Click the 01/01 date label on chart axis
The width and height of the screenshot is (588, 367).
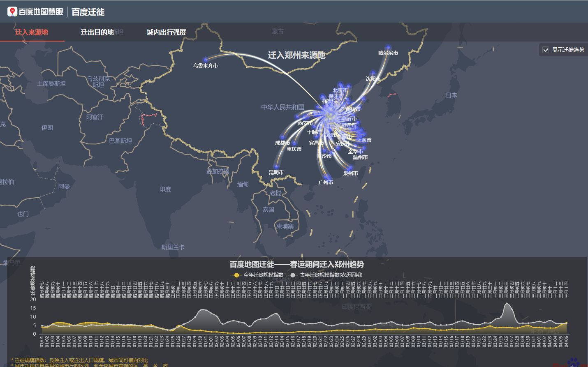coord(42,342)
